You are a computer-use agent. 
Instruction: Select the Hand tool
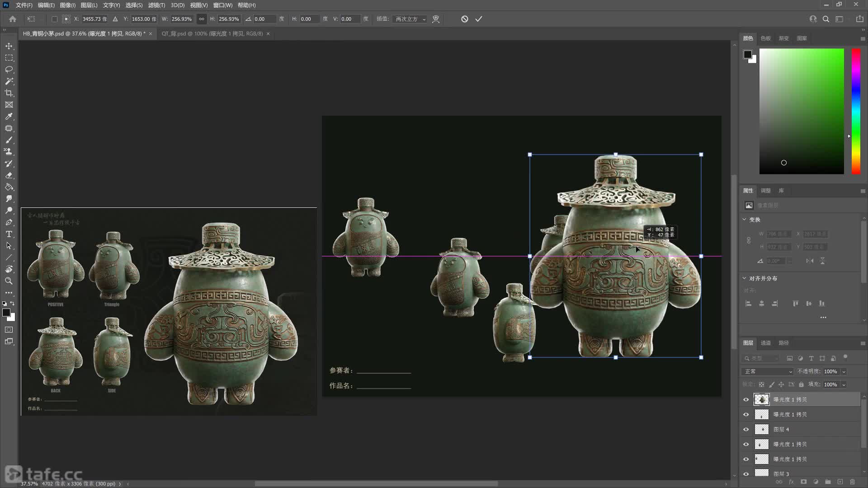[9, 269]
